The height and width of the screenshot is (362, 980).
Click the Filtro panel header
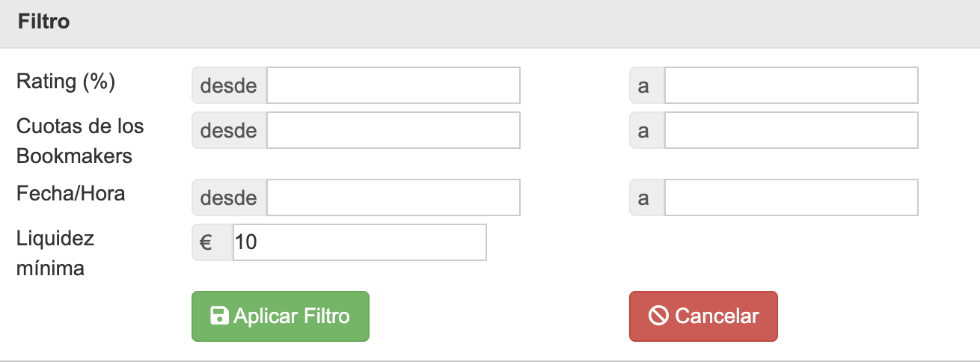[x=490, y=22]
